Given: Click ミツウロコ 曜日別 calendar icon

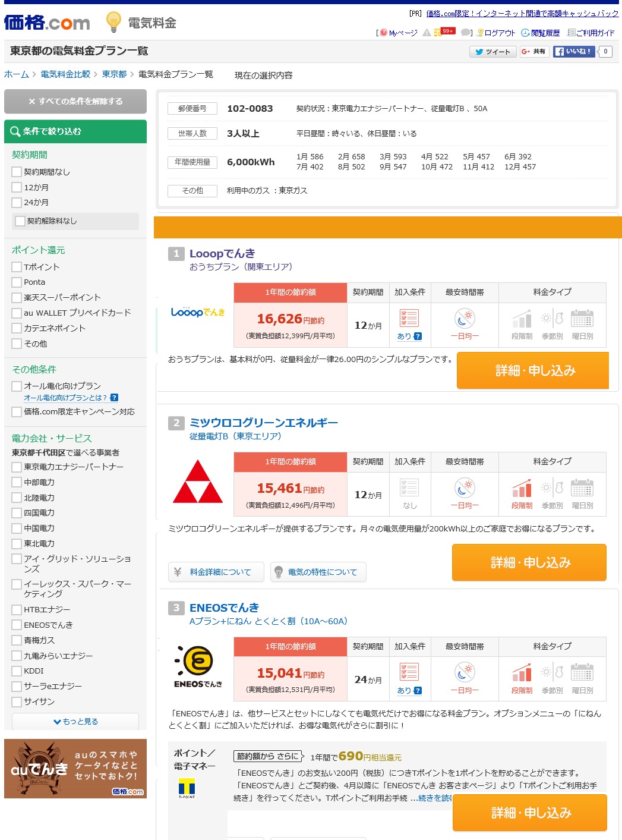Looking at the screenshot, I should click(582, 488).
